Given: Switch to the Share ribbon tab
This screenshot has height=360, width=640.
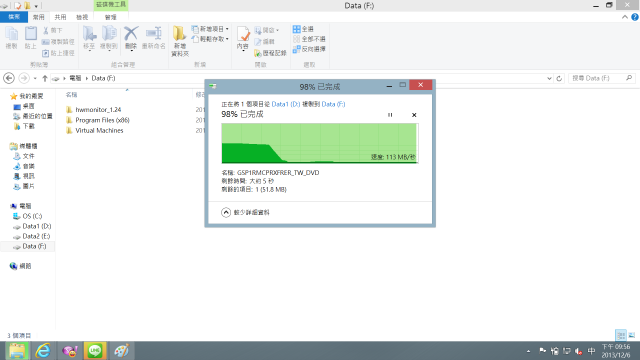Looking at the screenshot, I should [x=60, y=17].
